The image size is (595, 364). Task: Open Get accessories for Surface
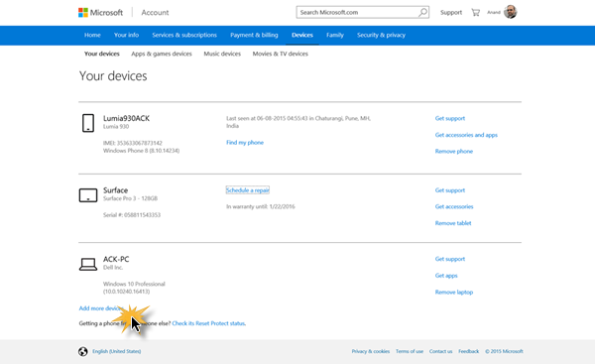[454, 207]
